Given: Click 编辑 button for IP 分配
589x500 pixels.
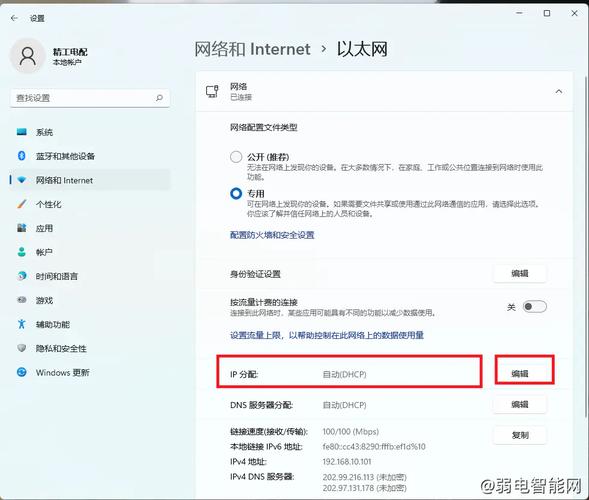Looking at the screenshot, I should [x=520, y=374].
